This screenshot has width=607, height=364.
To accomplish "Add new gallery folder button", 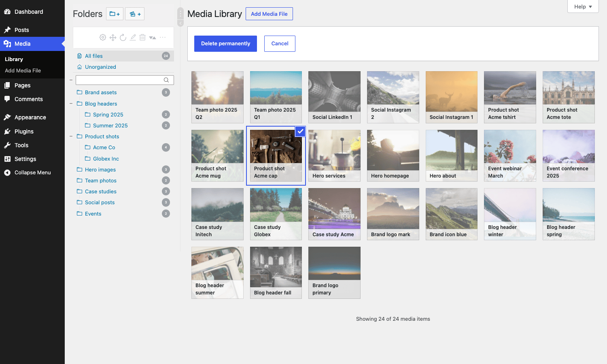I will pyautogui.click(x=135, y=14).
